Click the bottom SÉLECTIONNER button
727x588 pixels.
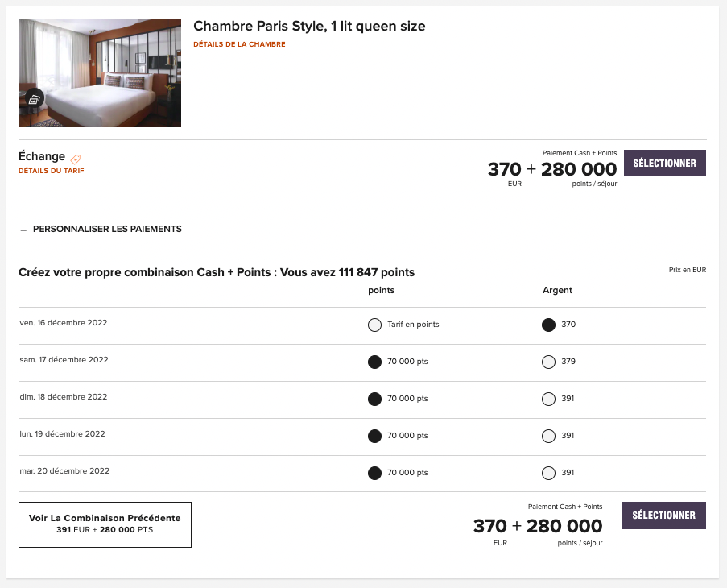pos(663,515)
